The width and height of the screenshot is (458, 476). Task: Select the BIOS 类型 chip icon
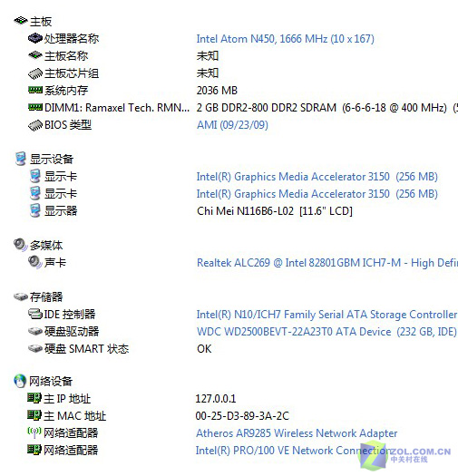pos(35,125)
